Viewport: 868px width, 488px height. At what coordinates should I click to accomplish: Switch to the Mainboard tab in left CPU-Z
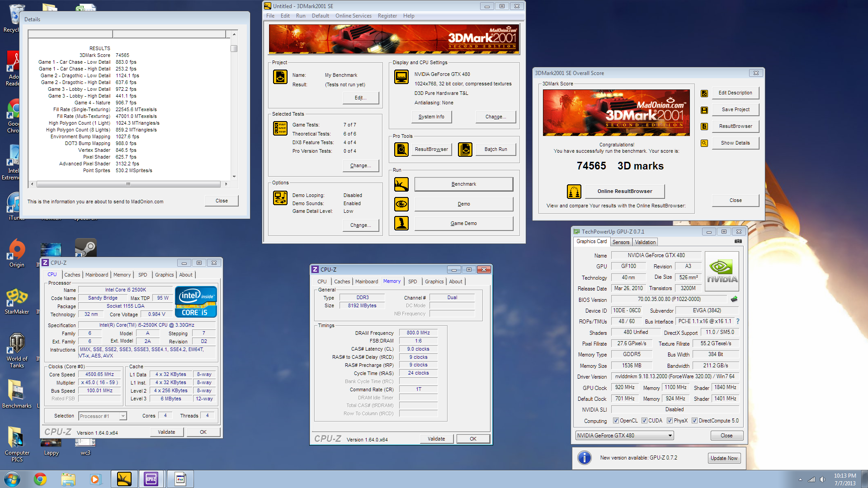[97, 275]
